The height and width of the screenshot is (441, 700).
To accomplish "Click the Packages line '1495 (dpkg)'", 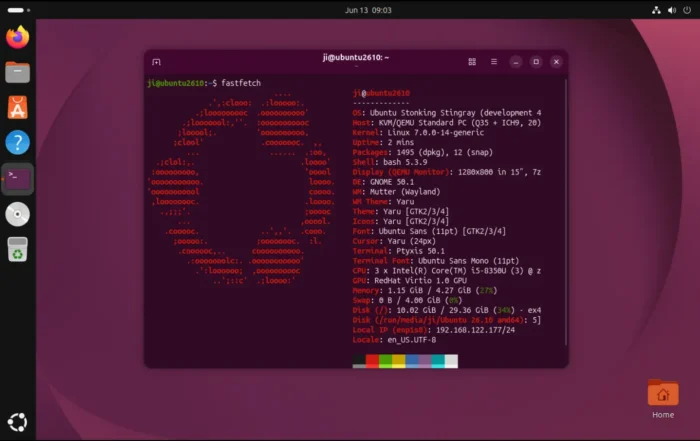I will point(423,152).
